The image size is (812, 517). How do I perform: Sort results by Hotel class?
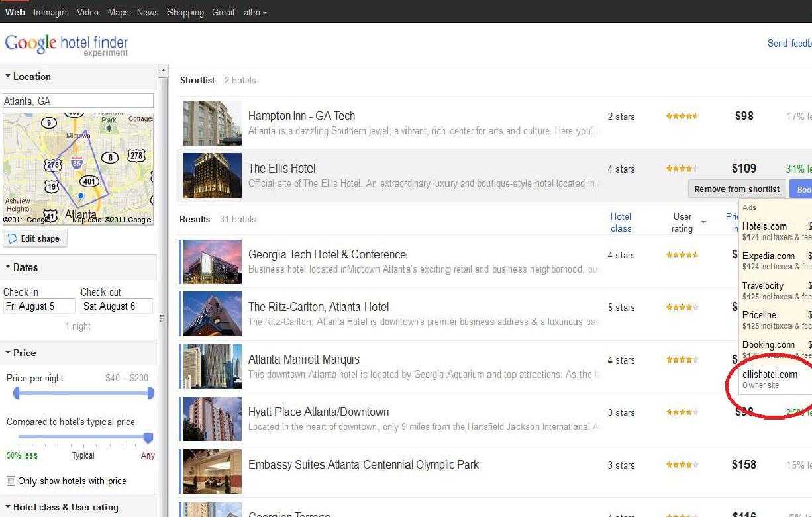pos(621,222)
